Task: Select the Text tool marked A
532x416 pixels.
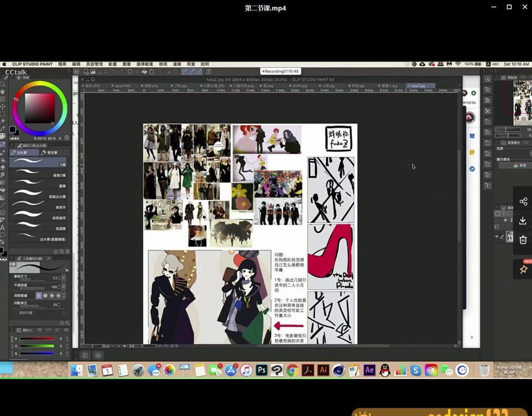Action: (x=3, y=228)
